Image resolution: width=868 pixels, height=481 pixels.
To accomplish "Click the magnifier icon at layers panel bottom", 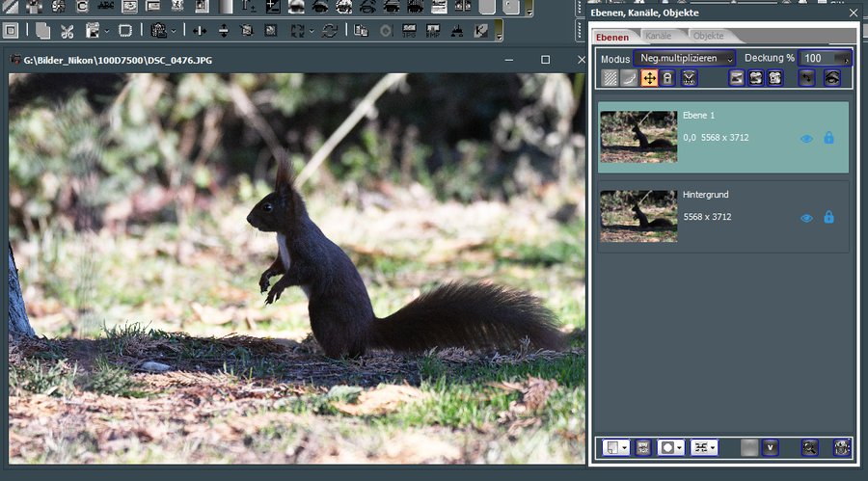I will coord(810,447).
